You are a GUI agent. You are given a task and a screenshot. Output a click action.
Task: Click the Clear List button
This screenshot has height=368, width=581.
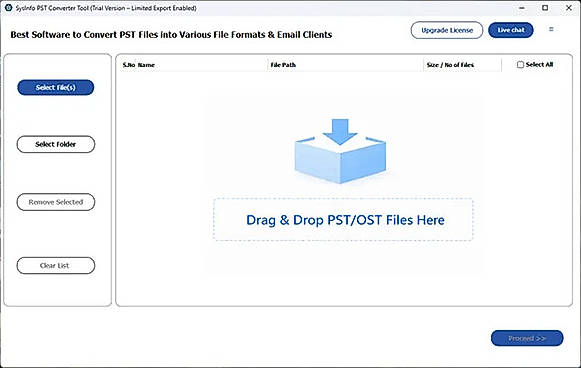click(x=56, y=265)
